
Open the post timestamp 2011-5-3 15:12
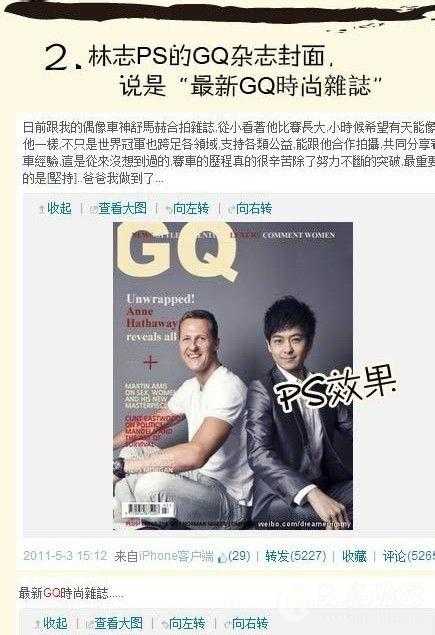tap(65, 556)
